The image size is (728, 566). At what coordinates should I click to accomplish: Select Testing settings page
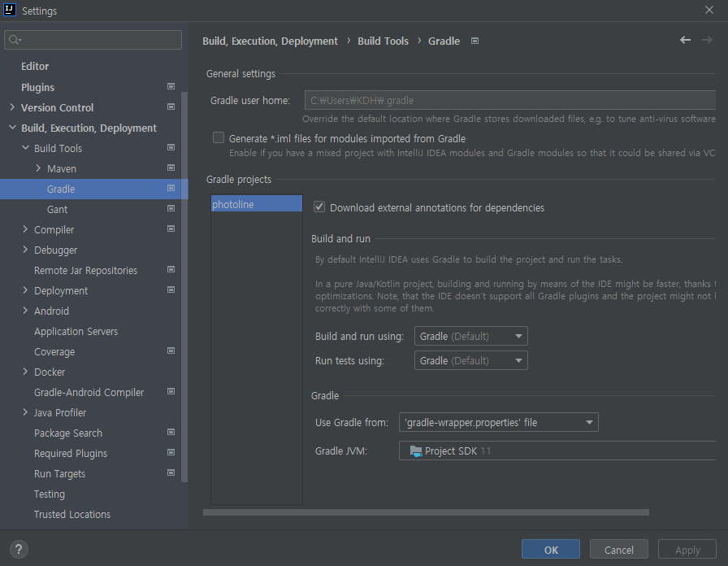coord(50,494)
